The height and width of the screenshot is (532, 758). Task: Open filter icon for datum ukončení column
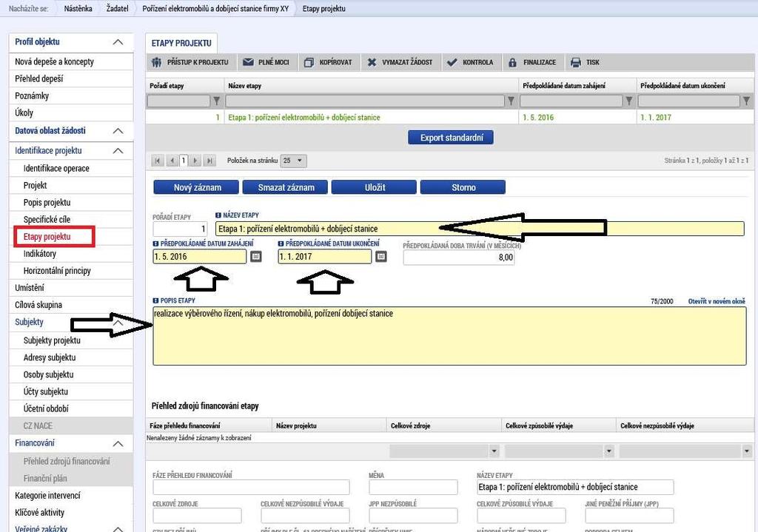click(746, 101)
